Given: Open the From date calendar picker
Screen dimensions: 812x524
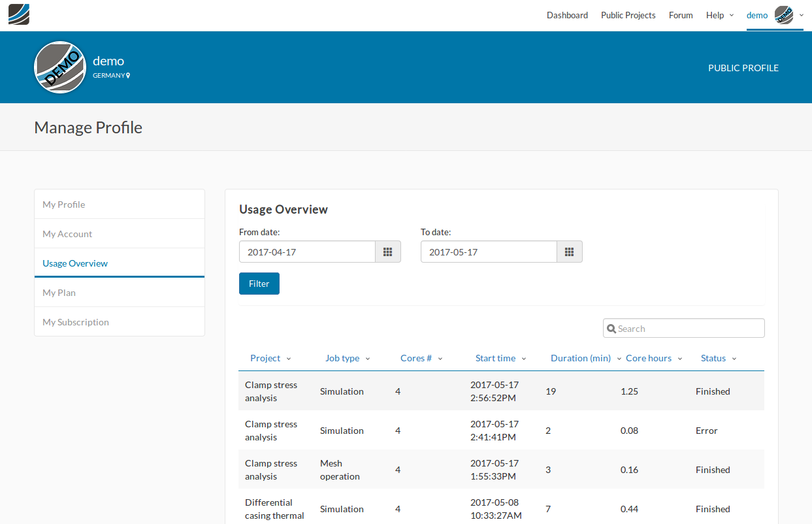Looking at the screenshot, I should click(x=387, y=252).
